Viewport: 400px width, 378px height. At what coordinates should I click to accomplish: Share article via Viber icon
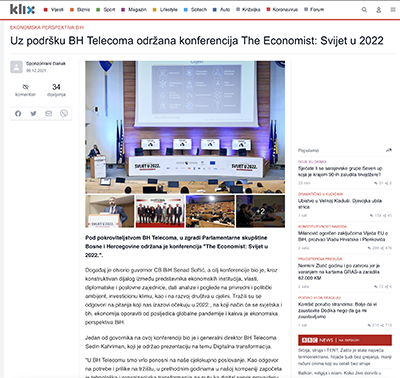(64, 114)
